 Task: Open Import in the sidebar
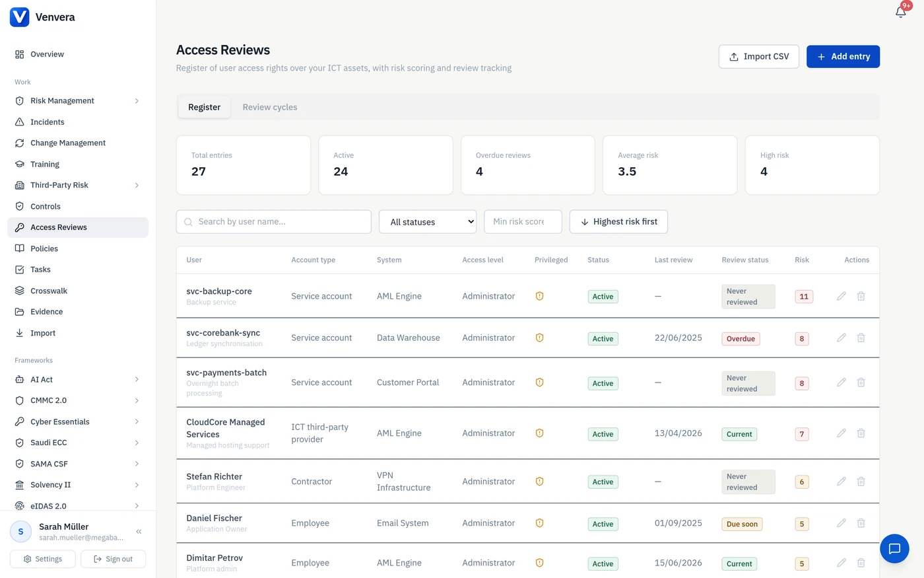coord(78,333)
